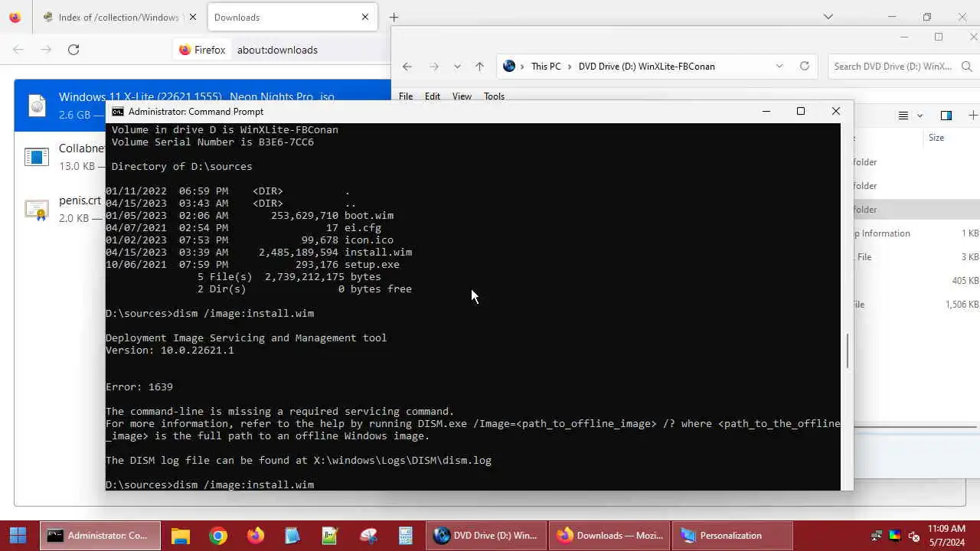Click the about:downloads address field

point(277,50)
